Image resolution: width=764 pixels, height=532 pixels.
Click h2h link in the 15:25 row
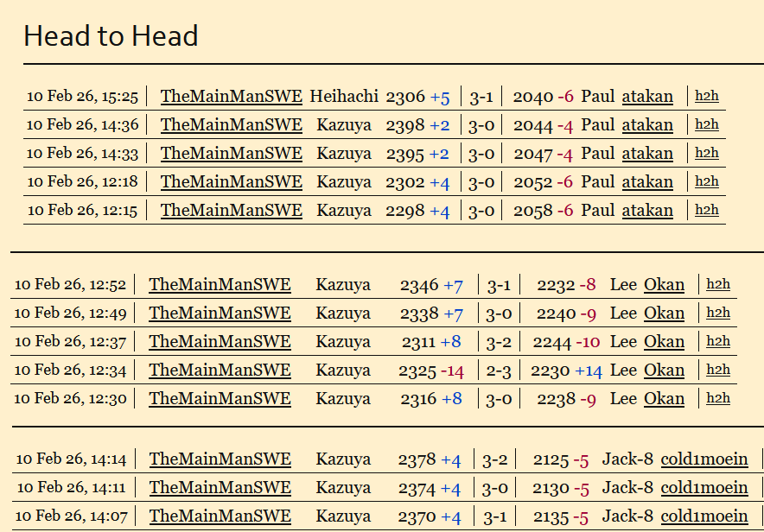706,96
